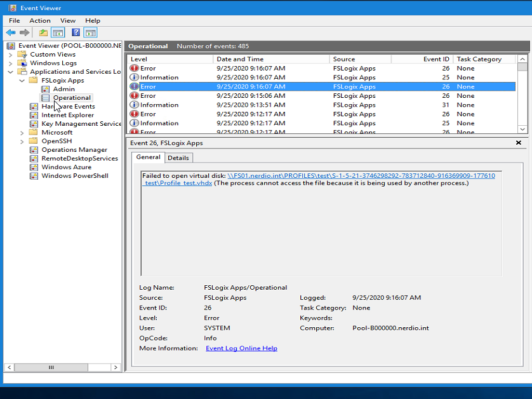Click event list scrollbar down arrow
Screen dimensions: 532x399
(x=522, y=129)
